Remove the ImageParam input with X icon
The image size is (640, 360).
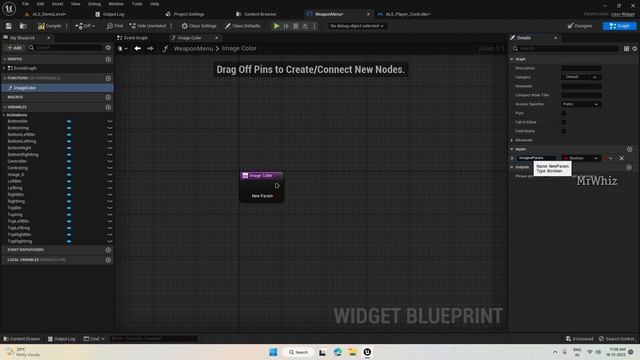(x=621, y=158)
